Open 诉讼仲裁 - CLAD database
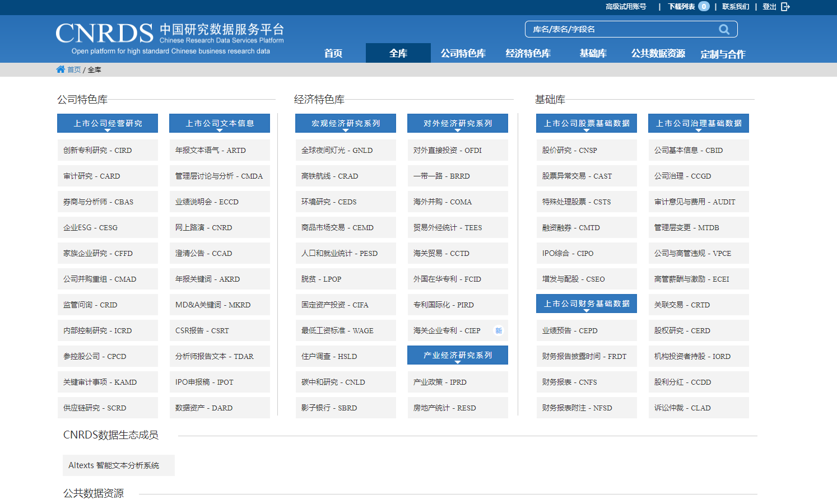837x504 pixels. pos(699,408)
